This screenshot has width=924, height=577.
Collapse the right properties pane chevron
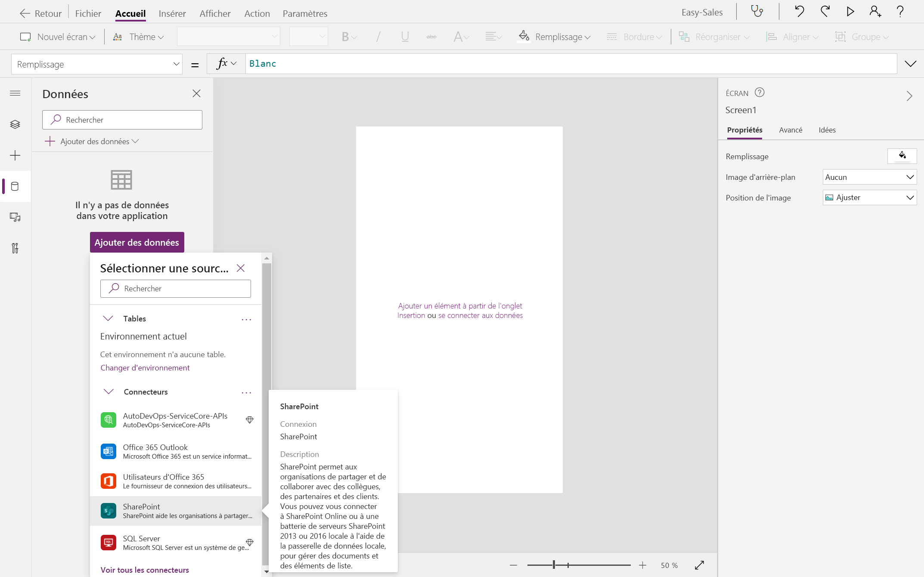[909, 96]
